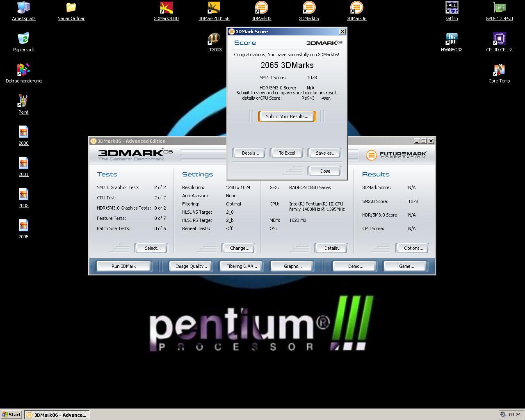Launch the 3DMark03 shortcut
This screenshot has height=420, width=525.
[x=261, y=11]
